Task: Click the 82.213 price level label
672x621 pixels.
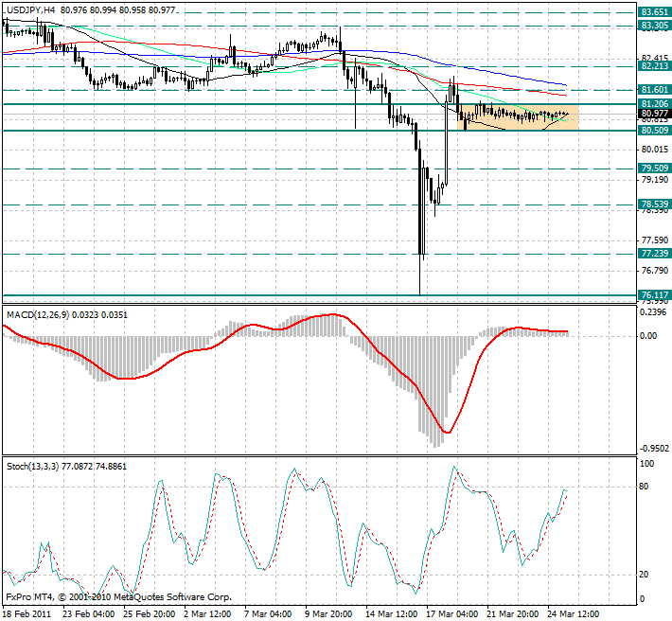Action: click(654, 66)
